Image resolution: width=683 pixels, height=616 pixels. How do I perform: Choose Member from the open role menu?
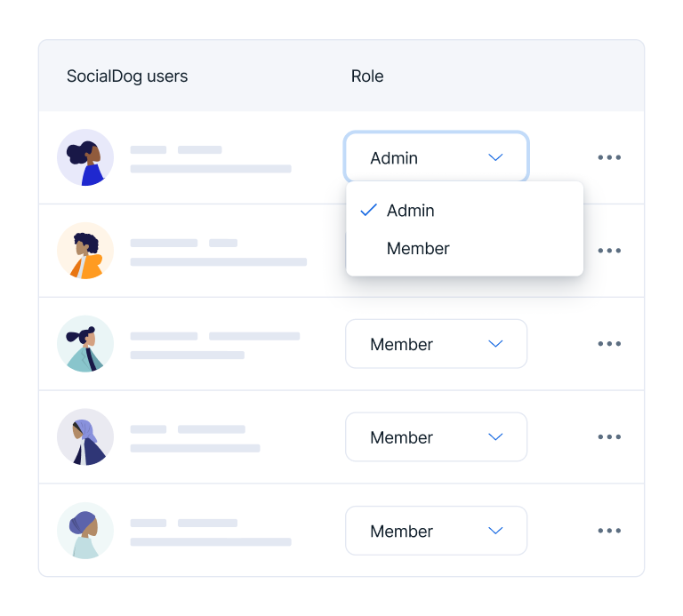(x=418, y=249)
